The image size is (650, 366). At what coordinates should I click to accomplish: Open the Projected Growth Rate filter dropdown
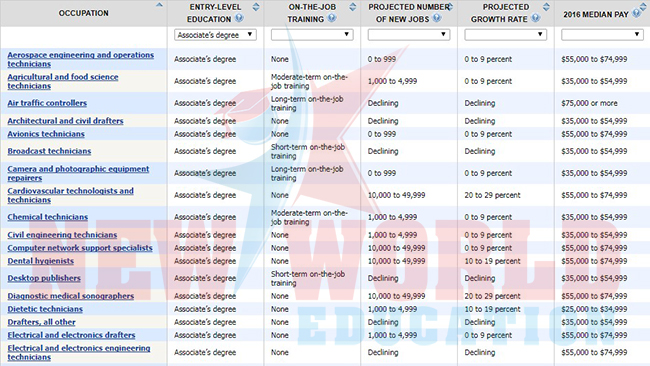[505, 35]
